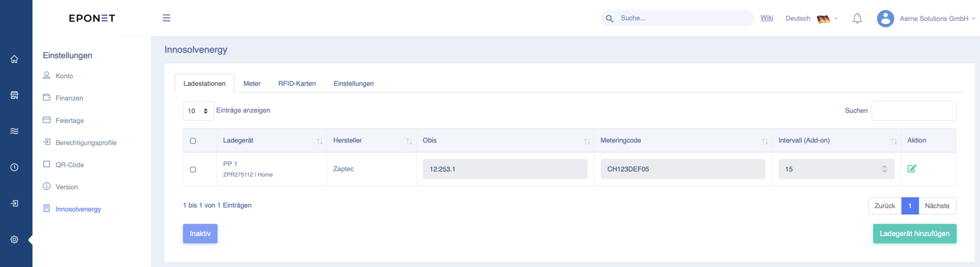Click the settings gear icon in sidebar
Viewport: 980px width, 267px height.
(x=15, y=240)
